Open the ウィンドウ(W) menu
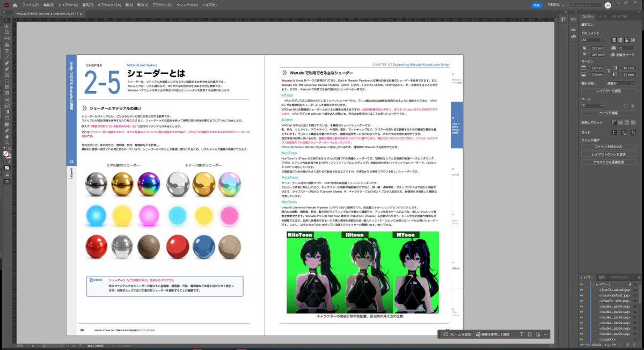The height and width of the screenshot is (350, 644). (187, 5)
